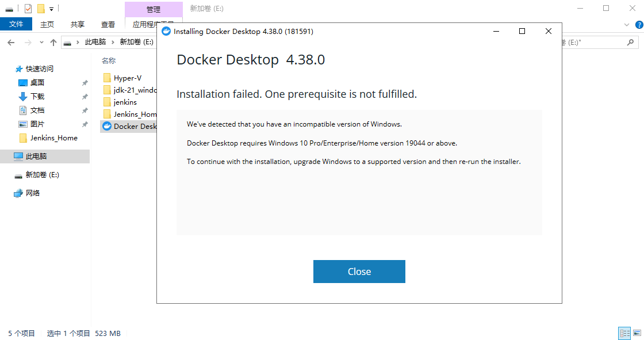This screenshot has height=340, width=644.
Task: Click drive icon in the address bar
Action: (67, 43)
